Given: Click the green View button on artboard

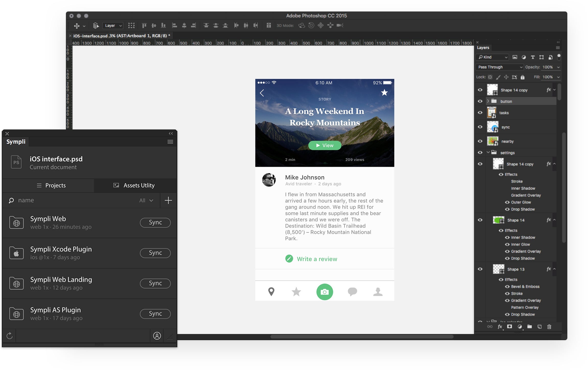Looking at the screenshot, I should 325,145.
